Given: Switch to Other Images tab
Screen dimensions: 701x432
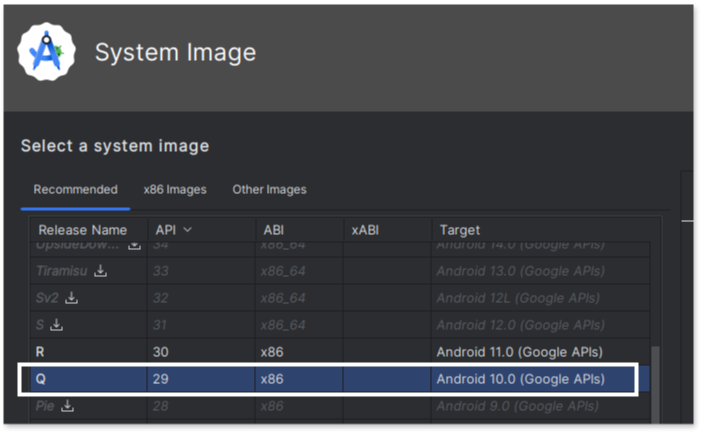Looking at the screenshot, I should point(269,189).
